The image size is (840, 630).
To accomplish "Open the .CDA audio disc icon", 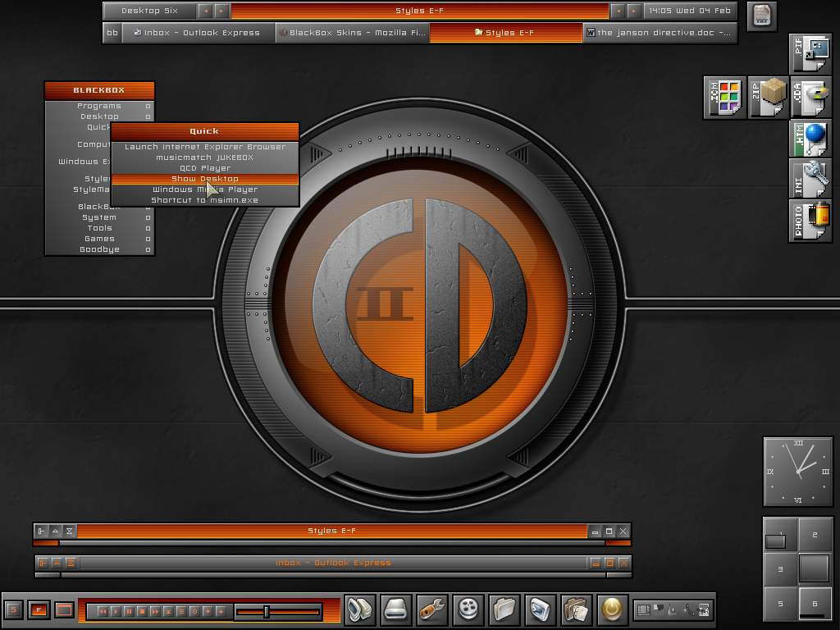I will coord(810,98).
